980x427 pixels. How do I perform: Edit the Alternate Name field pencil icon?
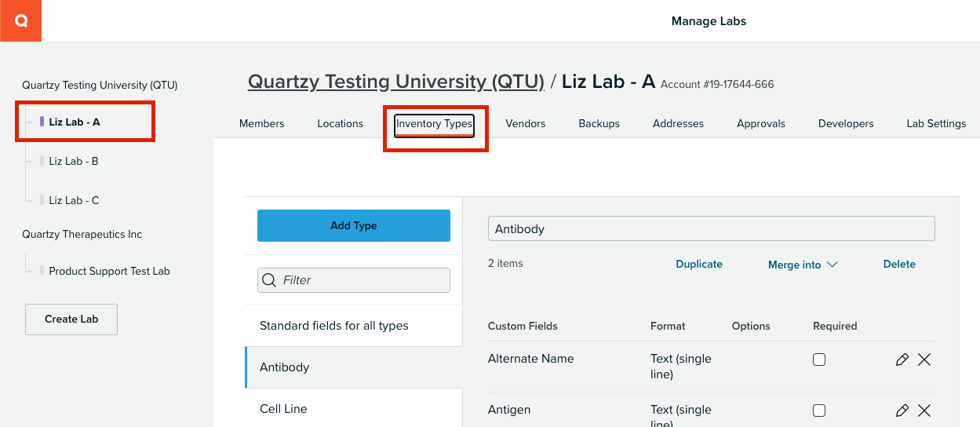tap(902, 359)
